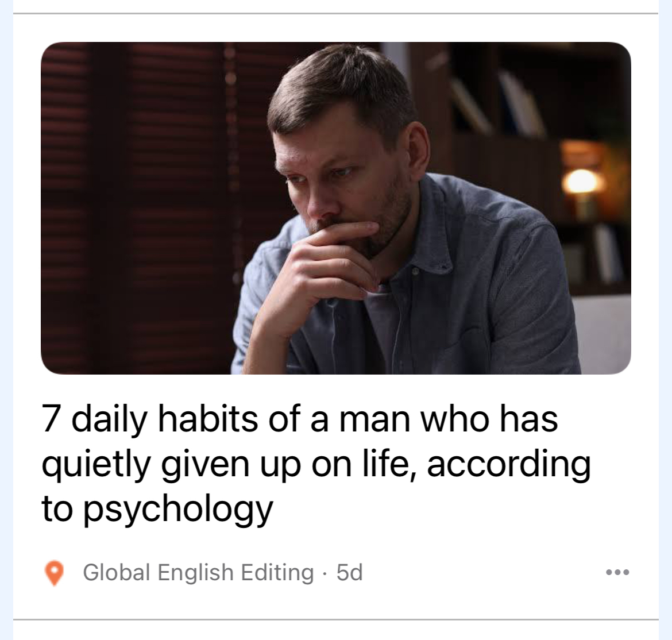Tap the "to psychology" headline line
Image resolution: width=672 pixels, height=640 pixels.
point(157,509)
